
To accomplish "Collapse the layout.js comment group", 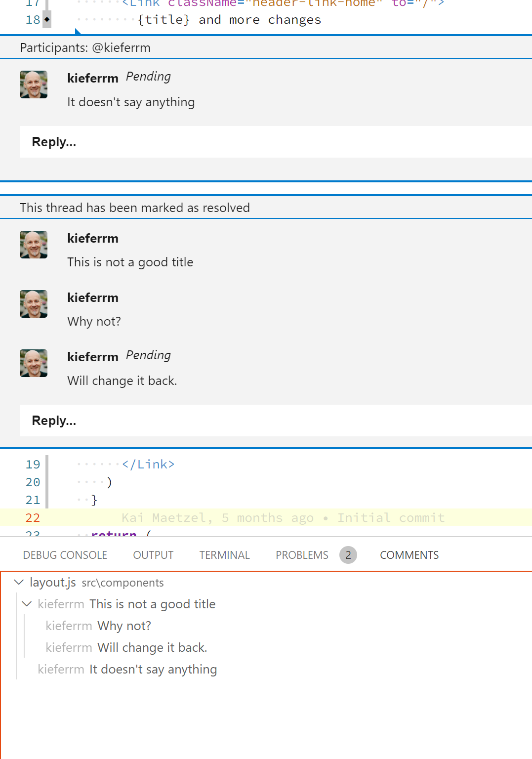I will click(x=18, y=582).
